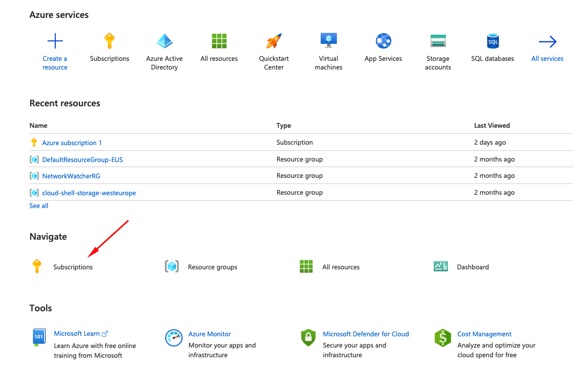The height and width of the screenshot is (392, 582).
Task: Click cube icon beside DefaultResourceGroup-EUS
Action: 34,159
